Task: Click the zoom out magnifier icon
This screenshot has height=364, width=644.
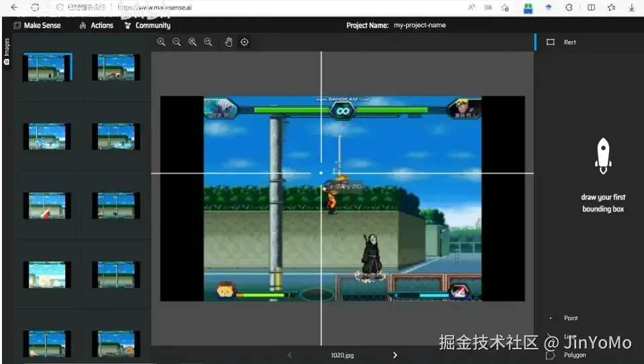Action: [176, 42]
